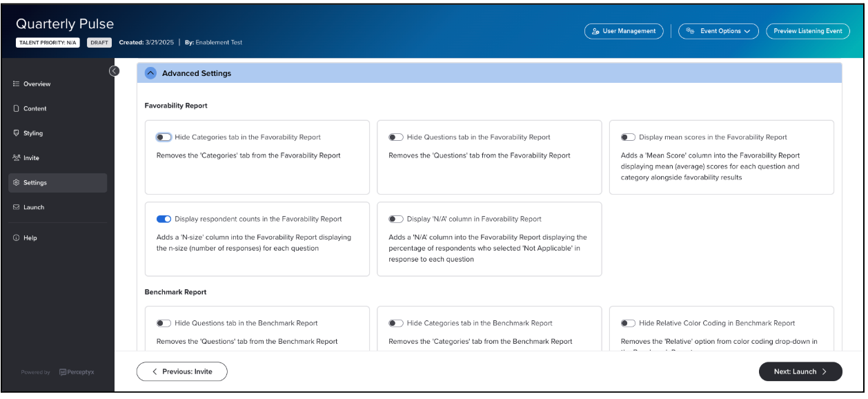Enable Display 'N/A' column in Favorability Report
The image size is (868, 399).
coord(395,219)
